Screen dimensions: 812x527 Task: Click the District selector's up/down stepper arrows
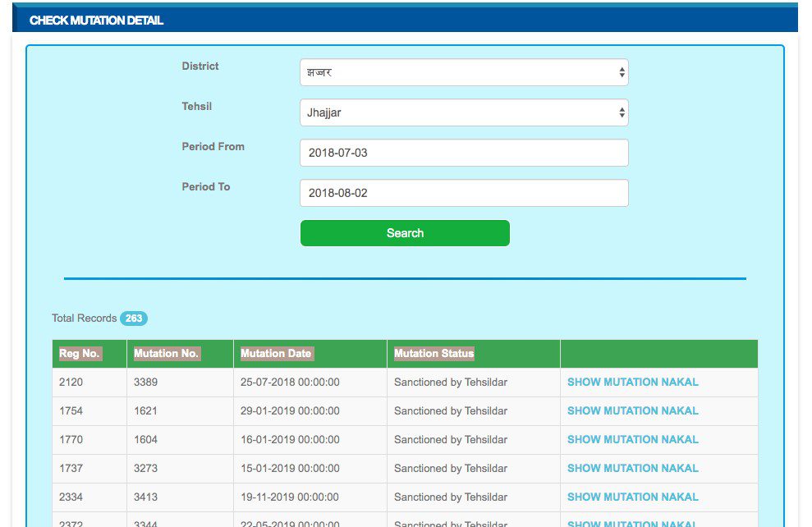(621, 72)
